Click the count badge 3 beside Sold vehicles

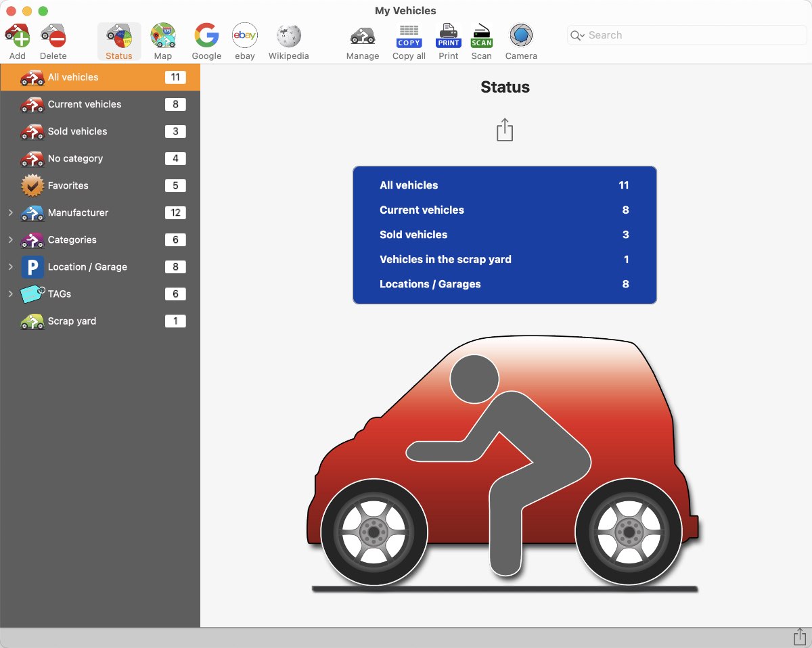(175, 131)
